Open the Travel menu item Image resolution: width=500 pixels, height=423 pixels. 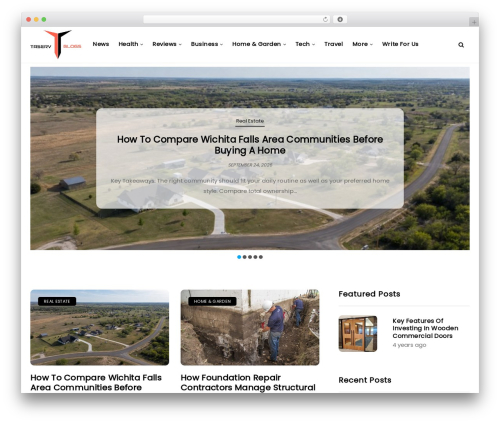point(334,44)
